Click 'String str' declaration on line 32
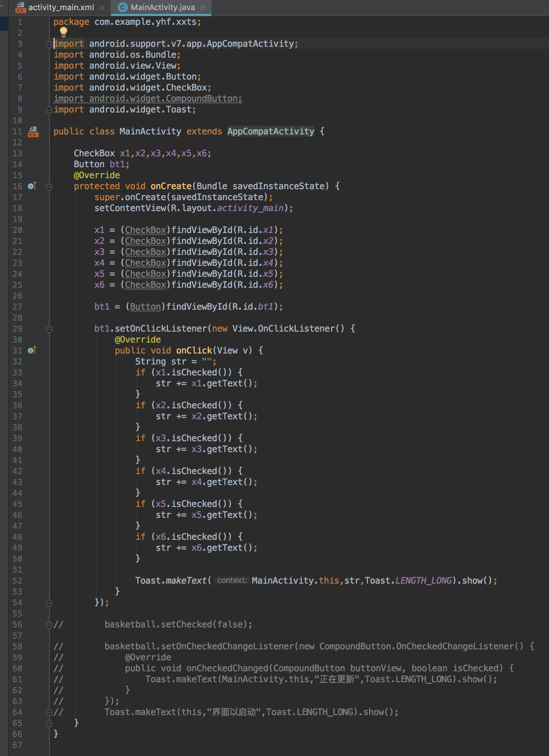The height and width of the screenshot is (756, 549). point(161,362)
